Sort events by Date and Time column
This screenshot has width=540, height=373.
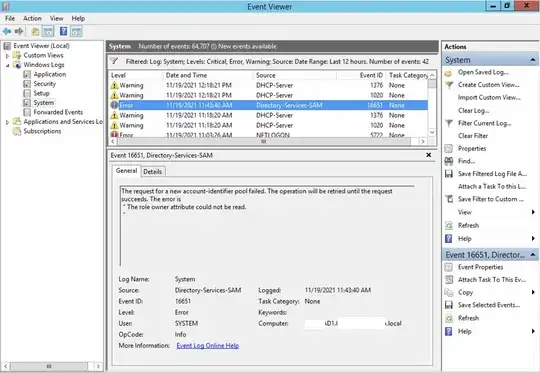pos(208,75)
